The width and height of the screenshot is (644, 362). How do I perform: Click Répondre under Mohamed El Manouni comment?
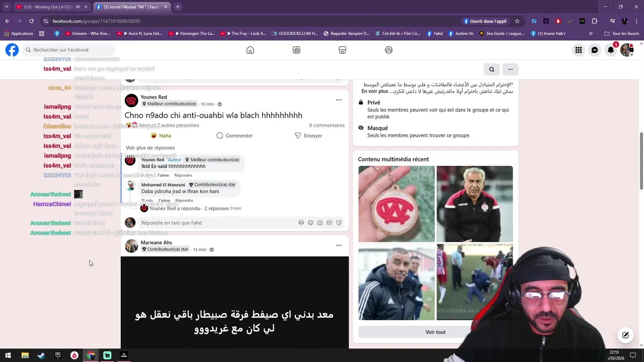[184, 200]
